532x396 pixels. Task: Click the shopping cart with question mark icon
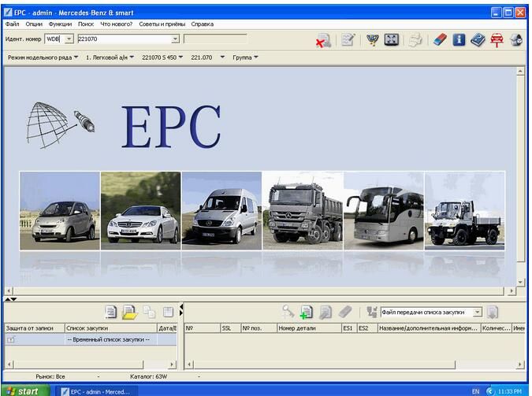pyautogui.click(x=373, y=39)
